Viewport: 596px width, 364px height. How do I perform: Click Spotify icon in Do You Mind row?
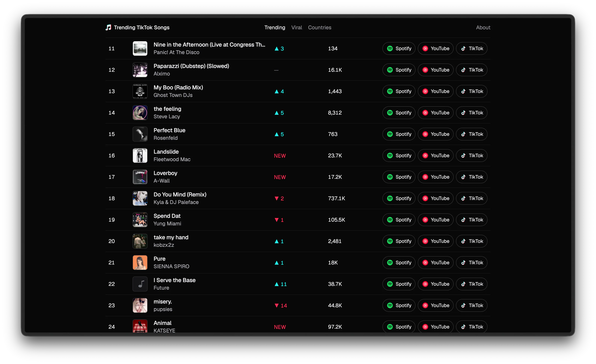[390, 199]
